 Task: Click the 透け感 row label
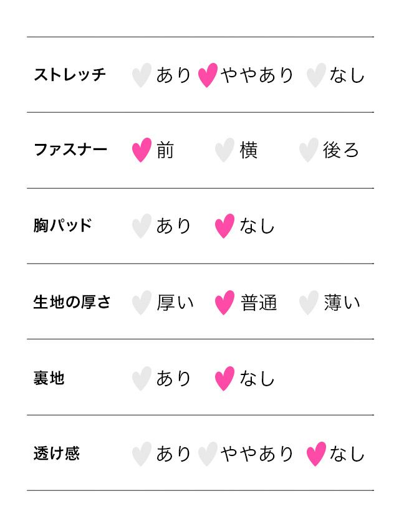click(57, 454)
